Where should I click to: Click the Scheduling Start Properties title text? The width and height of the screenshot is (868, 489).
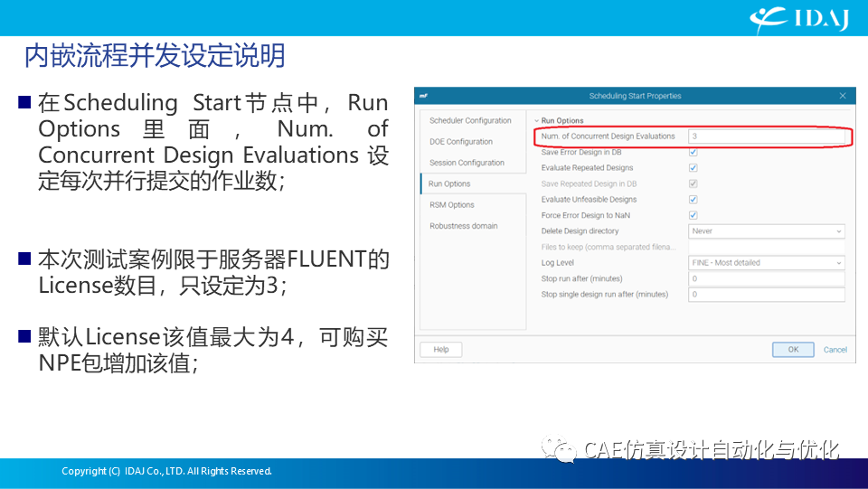click(635, 96)
